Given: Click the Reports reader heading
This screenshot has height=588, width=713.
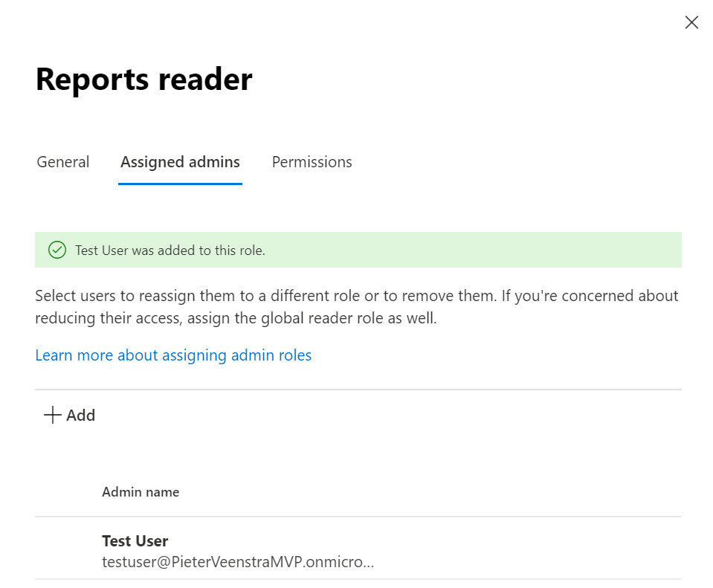Looking at the screenshot, I should tap(144, 80).
